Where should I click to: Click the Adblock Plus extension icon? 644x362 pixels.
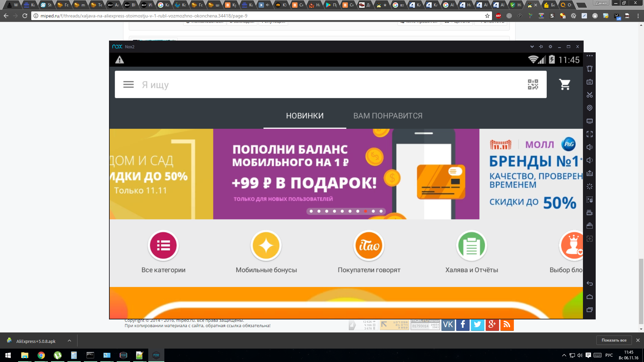pyautogui.click(x=498, y=16)
